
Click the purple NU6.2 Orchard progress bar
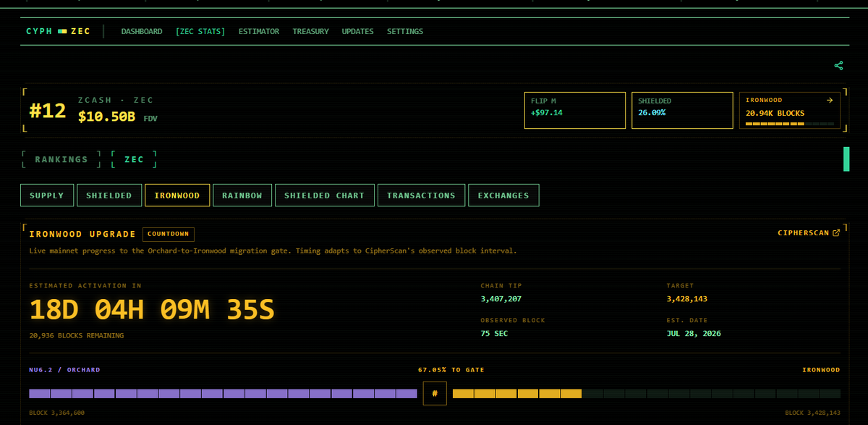(223, 394)
